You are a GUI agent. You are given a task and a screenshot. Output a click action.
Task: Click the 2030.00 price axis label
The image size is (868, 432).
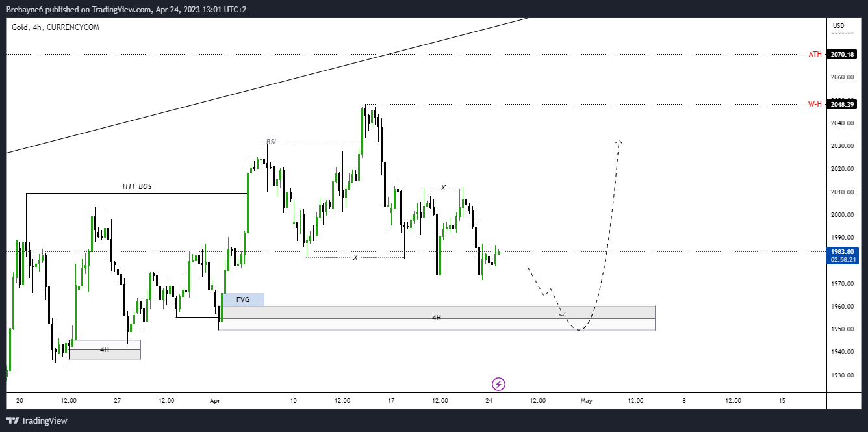tap(842, 146)
